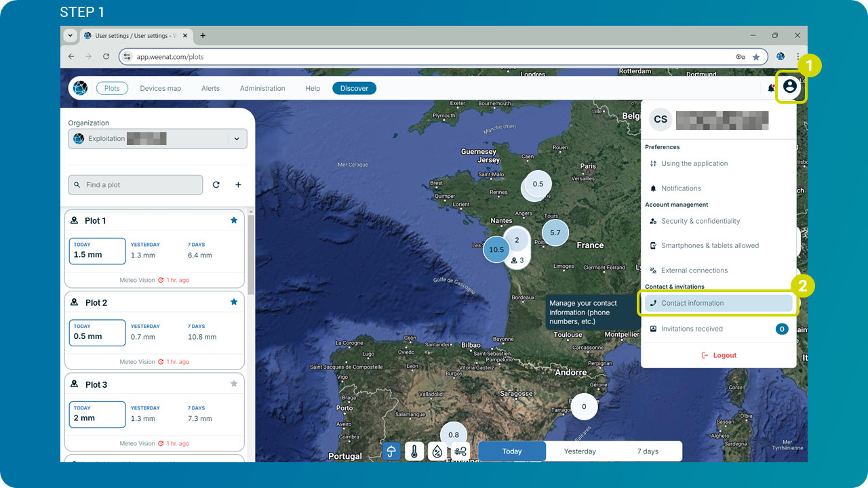
Task: Open a new browser tab
Action: (202, 36)
